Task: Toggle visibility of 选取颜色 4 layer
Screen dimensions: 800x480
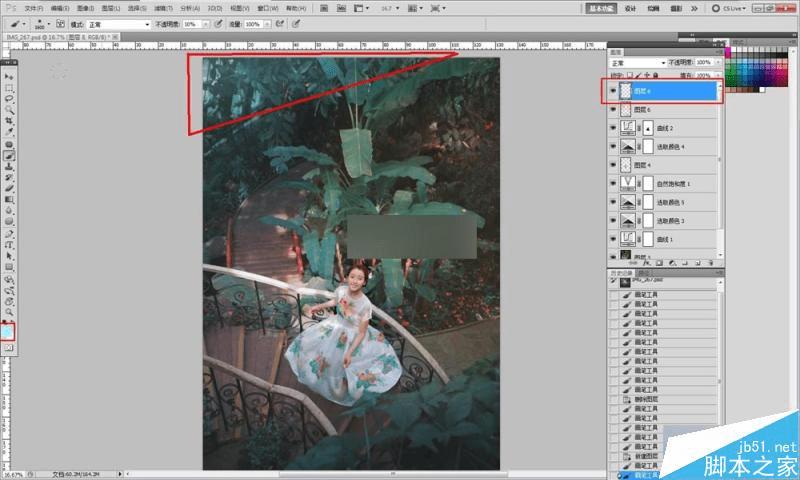Action: click(x=613, y=146)
